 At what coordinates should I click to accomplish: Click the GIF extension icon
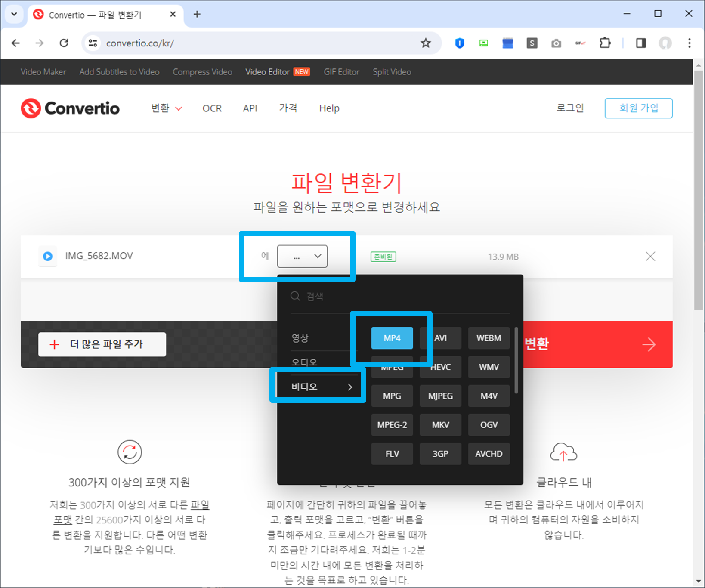point(580,43)
